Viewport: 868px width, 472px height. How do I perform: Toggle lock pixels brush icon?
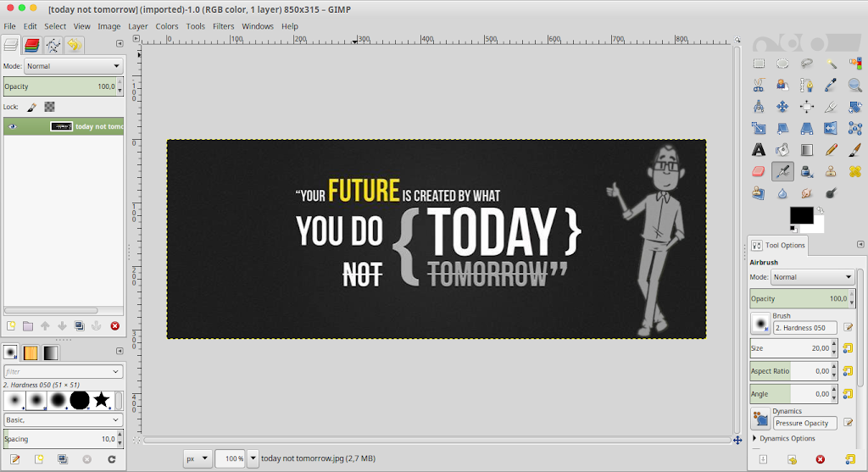tap(31, 108)
